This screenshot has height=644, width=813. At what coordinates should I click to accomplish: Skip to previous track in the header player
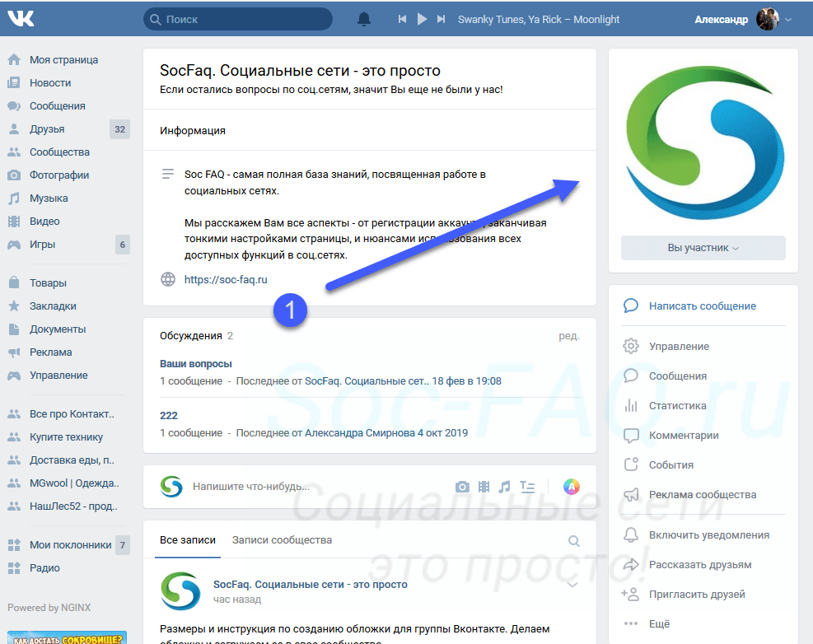tap(402, 19)
